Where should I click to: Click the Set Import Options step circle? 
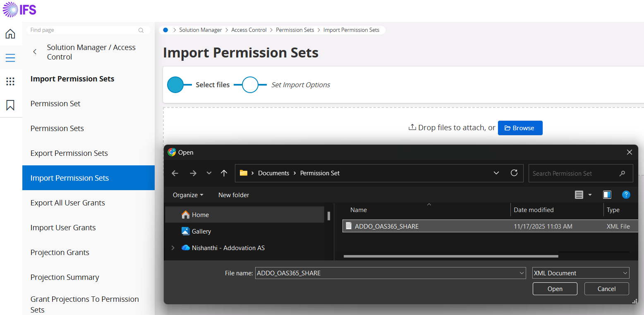click(x=250, y=85)
